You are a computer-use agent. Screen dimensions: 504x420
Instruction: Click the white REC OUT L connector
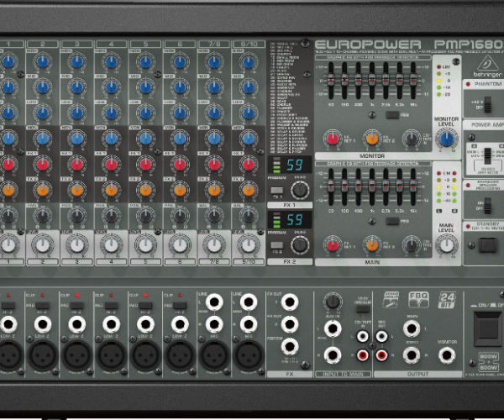point(381,337)
